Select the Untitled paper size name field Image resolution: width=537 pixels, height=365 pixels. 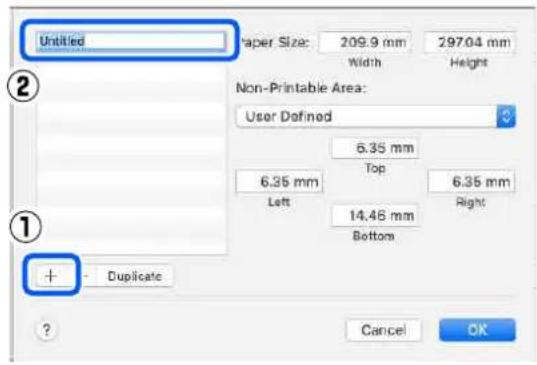pos(131,41)
